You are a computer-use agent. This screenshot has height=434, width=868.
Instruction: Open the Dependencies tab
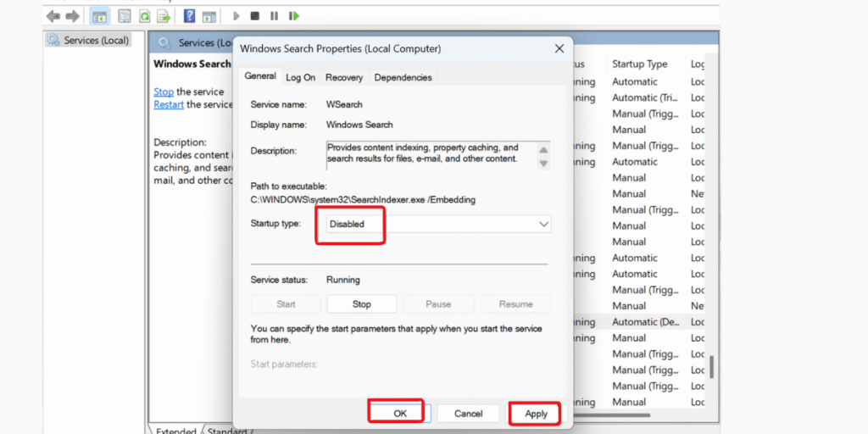[x=403, y=77]
